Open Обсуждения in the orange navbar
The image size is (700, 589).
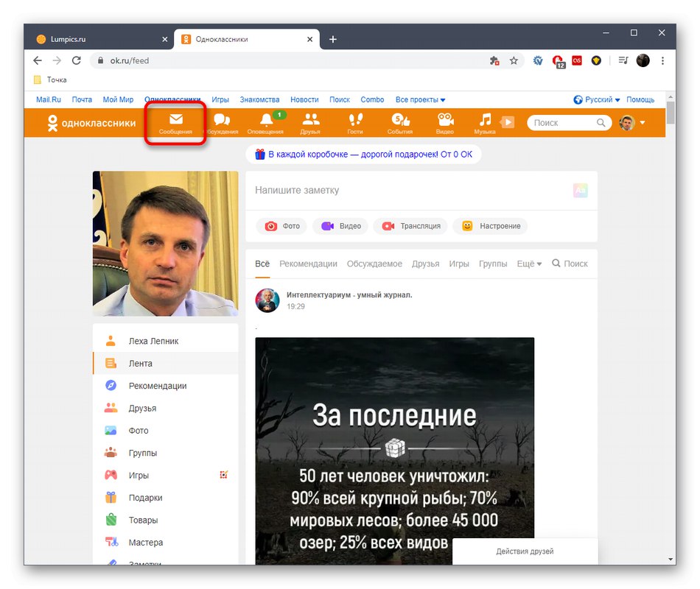click(221, 121)
